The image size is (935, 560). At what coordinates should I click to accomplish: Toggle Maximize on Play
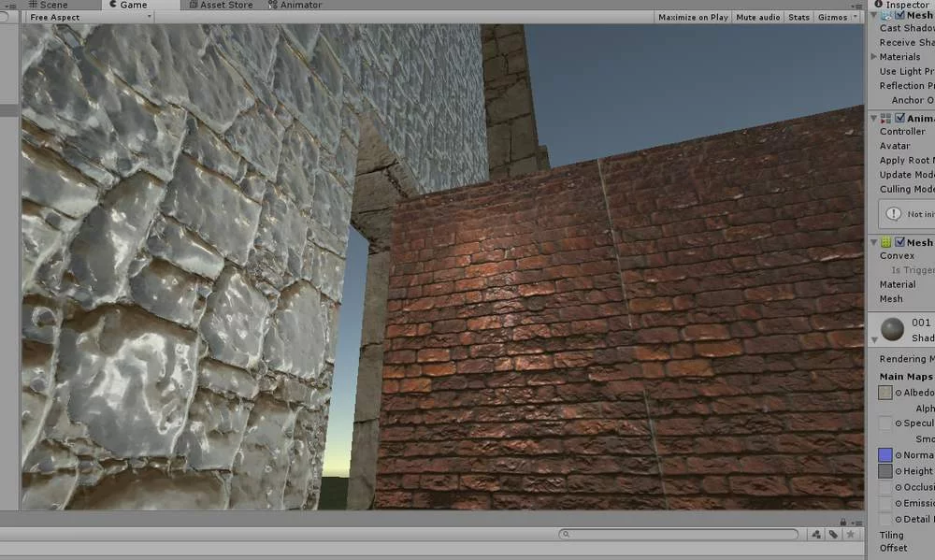coord(693,17)
